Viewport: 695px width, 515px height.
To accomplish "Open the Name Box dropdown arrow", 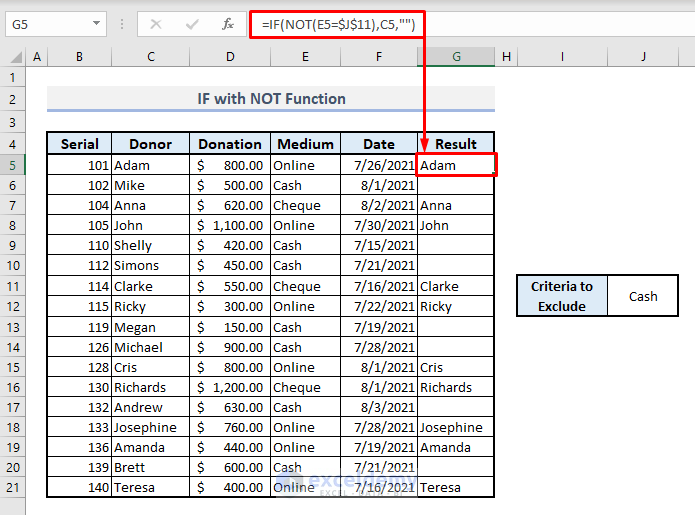I will click(96, 23).
